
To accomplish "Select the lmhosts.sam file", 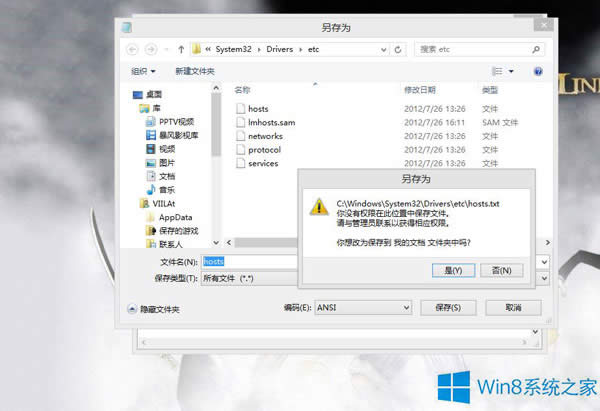I will point(266,122).
